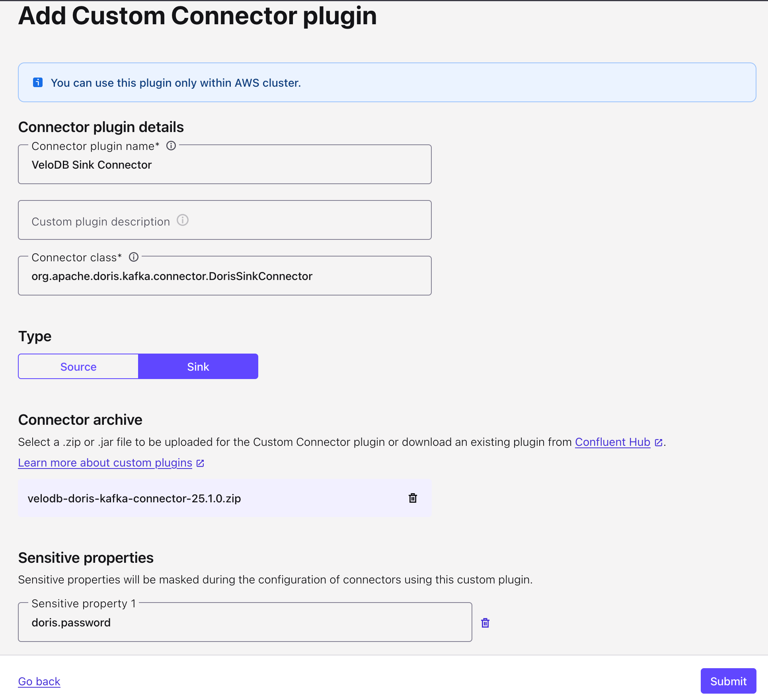Click the info icon beside Connector plugin name
The height and width of the screenshot is (700, 768).
[x=171, y=146]
